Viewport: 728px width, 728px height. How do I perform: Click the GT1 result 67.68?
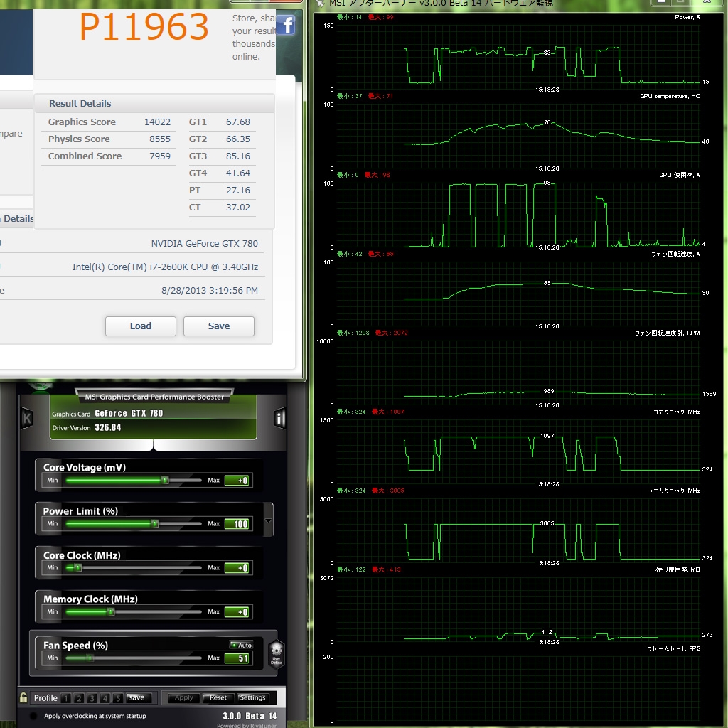[237, 122]
